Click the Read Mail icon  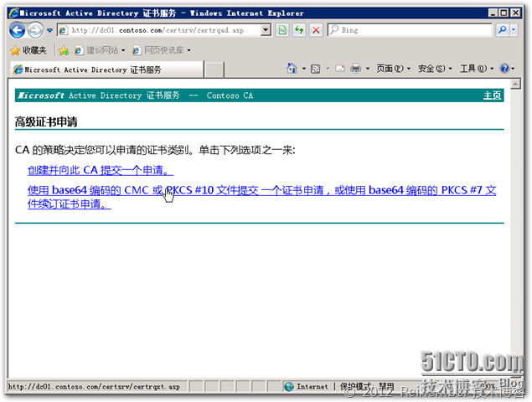tap(340, 69)
